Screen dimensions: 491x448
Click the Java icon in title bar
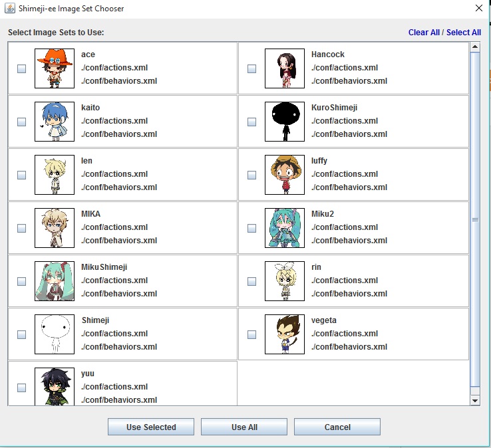(10, 8)
